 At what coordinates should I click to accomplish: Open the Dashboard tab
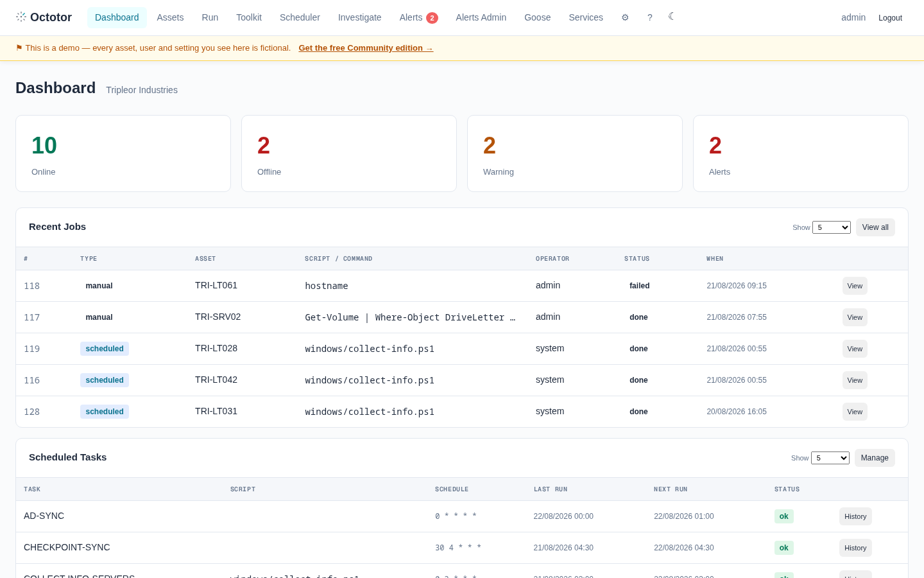pos(117,17)
